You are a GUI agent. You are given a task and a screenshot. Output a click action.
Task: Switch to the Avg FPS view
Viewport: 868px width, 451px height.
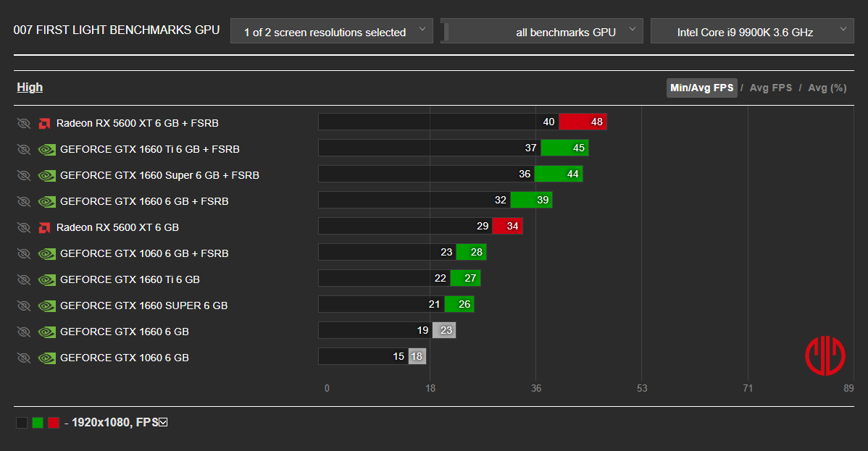click(x=771, y=88)
